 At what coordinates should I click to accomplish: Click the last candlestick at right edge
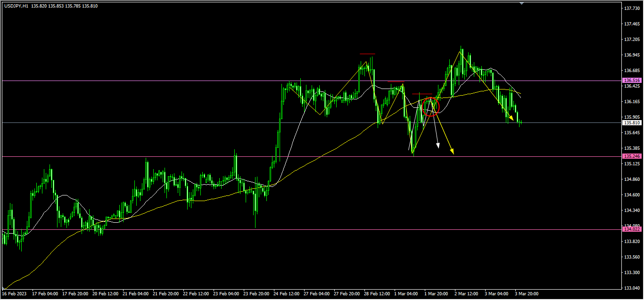(x=520, y=123)
